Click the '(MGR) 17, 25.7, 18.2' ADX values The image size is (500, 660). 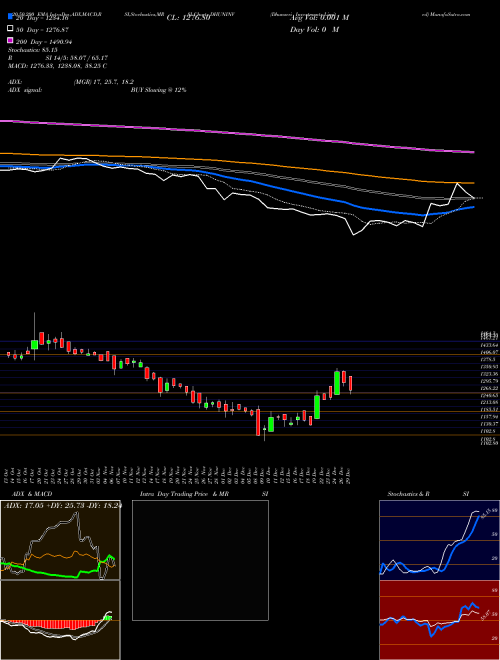click(x=104, y=82)
